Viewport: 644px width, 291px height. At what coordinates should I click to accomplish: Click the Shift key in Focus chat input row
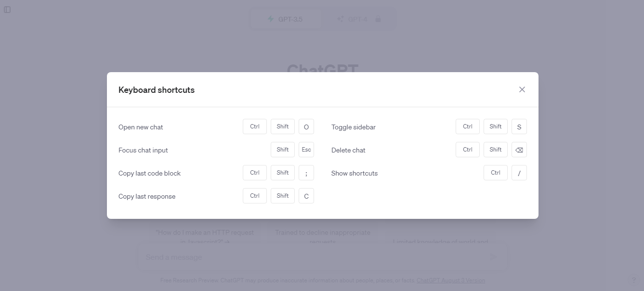(283, 150)
